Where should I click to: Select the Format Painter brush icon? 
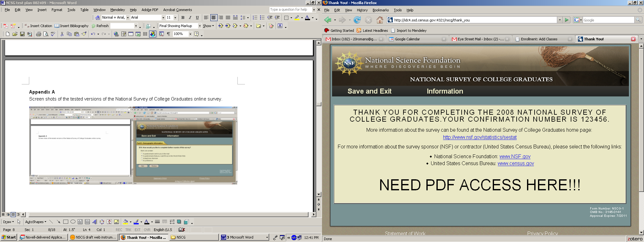point(84,34)
